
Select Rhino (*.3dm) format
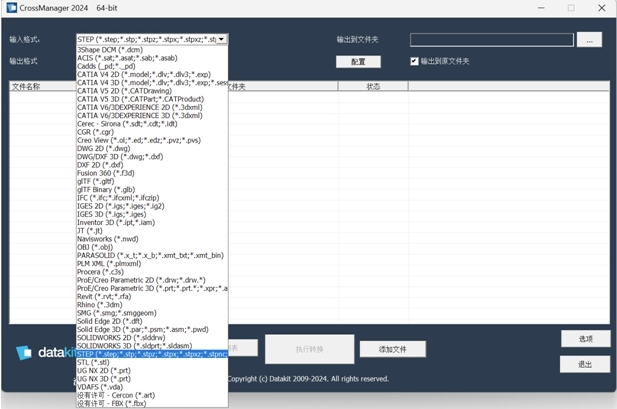pos(152,305)
